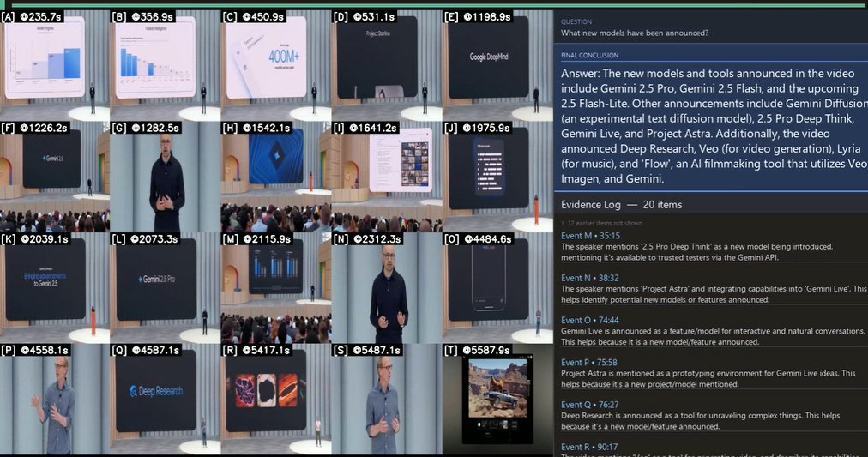
Task: Select thumbnail C showing 400M+
Action: pyautogui.click(x=276, y=66)
